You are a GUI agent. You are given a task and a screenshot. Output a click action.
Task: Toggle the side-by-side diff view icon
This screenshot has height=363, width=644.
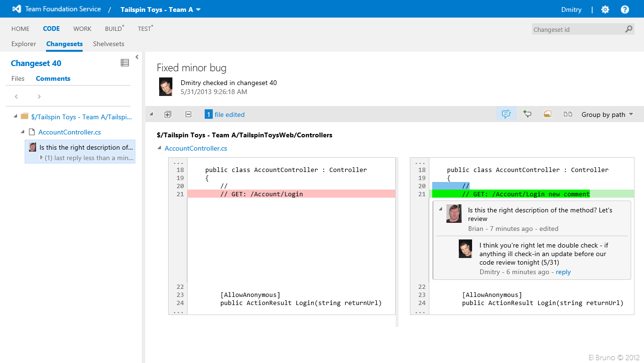568,114
